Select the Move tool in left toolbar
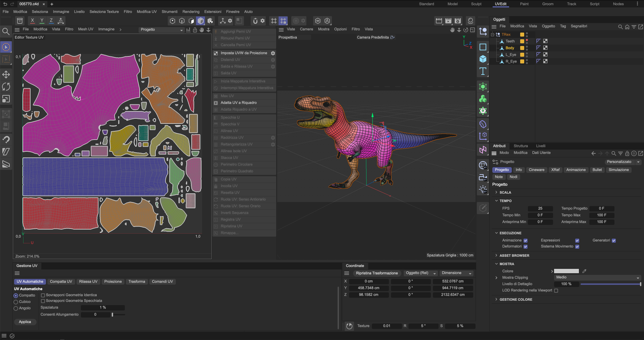The width and height of the screenshot is (644, 340). pos(6,75)
